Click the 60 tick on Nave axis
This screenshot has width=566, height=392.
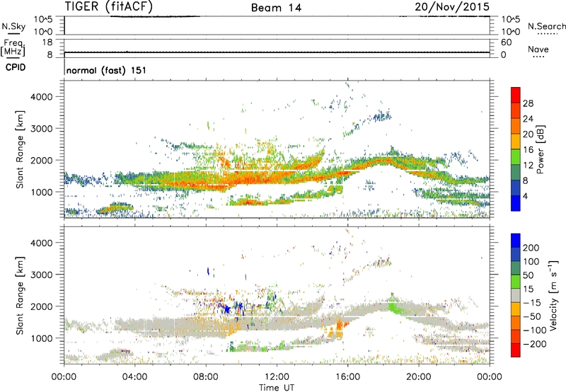506,42
